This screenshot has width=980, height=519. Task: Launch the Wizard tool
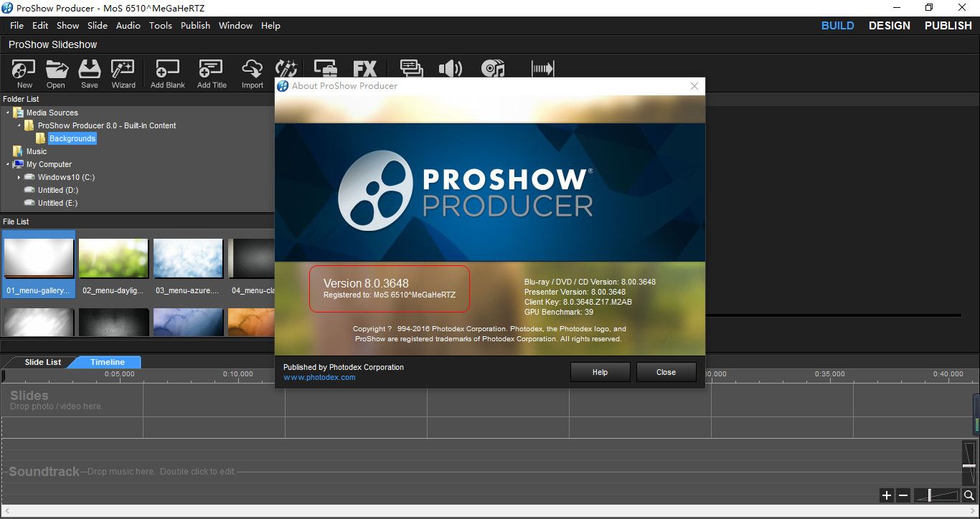(x=123, y=74)
